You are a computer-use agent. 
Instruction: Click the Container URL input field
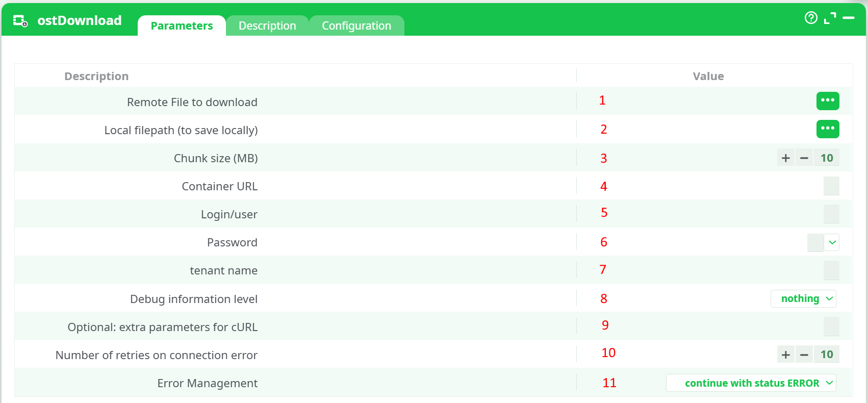pos(831,186)
